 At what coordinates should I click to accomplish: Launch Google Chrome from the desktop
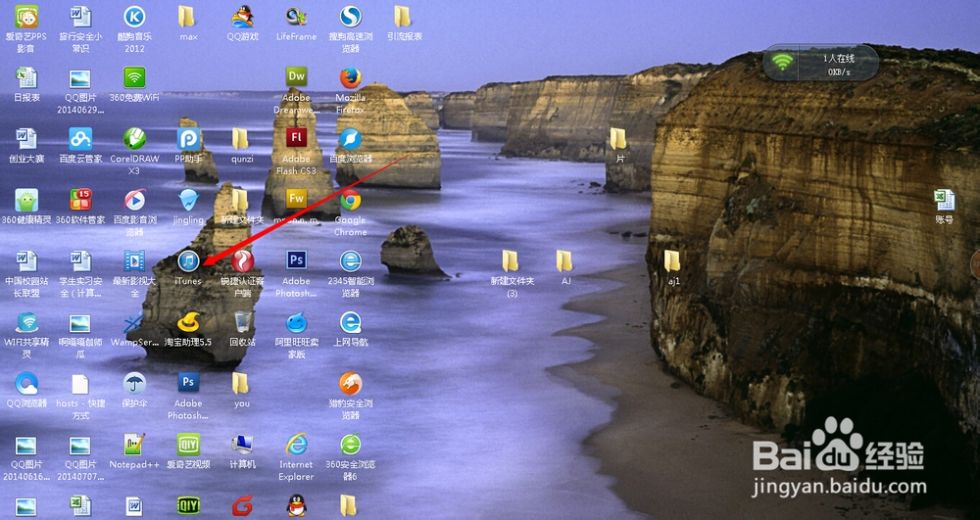pos(351,200)
